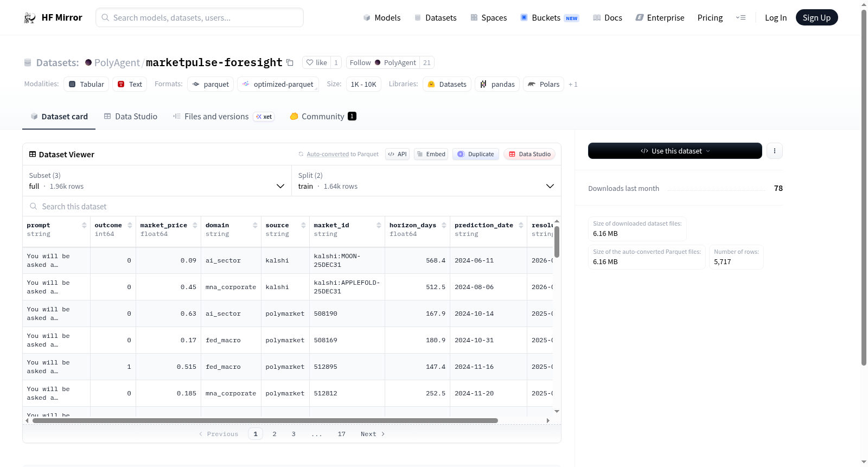Screen dimensions: 868x467
Task: Open the Auto-converted to Parquet link
Action: [342, 155]
